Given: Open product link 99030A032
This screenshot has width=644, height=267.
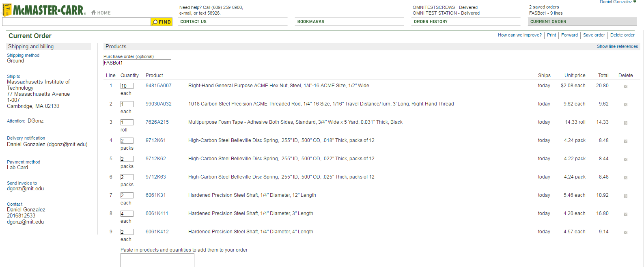Looking at the screenshot, I should pos(159,104).
